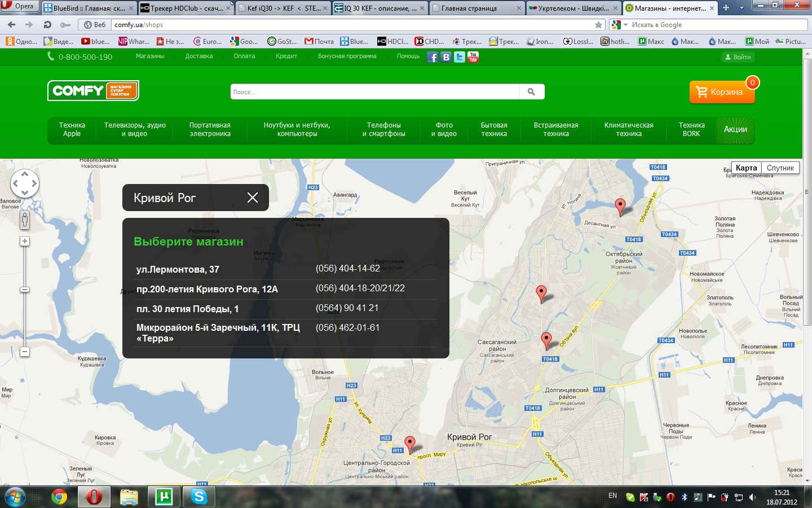Click the Comfy site search box

click(375, 92)
